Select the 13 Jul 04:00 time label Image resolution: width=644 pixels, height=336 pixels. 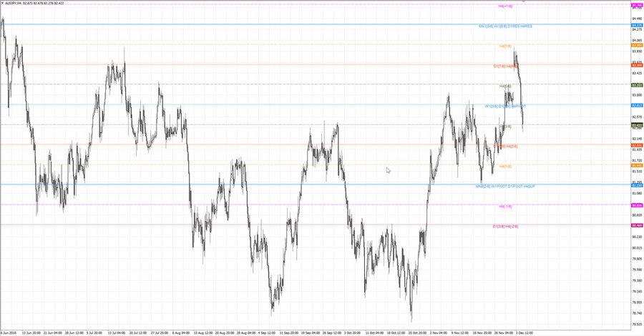pyautogui.click(x=116, y=332)
